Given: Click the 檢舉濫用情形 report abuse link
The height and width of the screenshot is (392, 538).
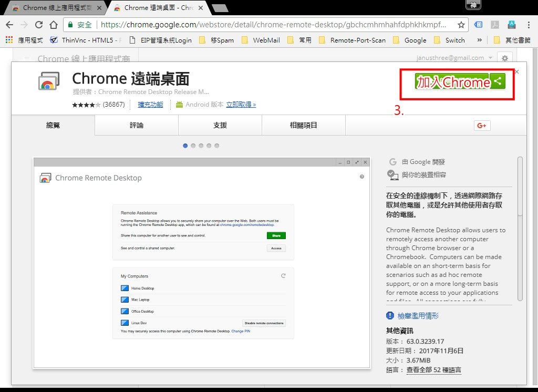Looking at the screenshot, I should click(x=418, y=315).
